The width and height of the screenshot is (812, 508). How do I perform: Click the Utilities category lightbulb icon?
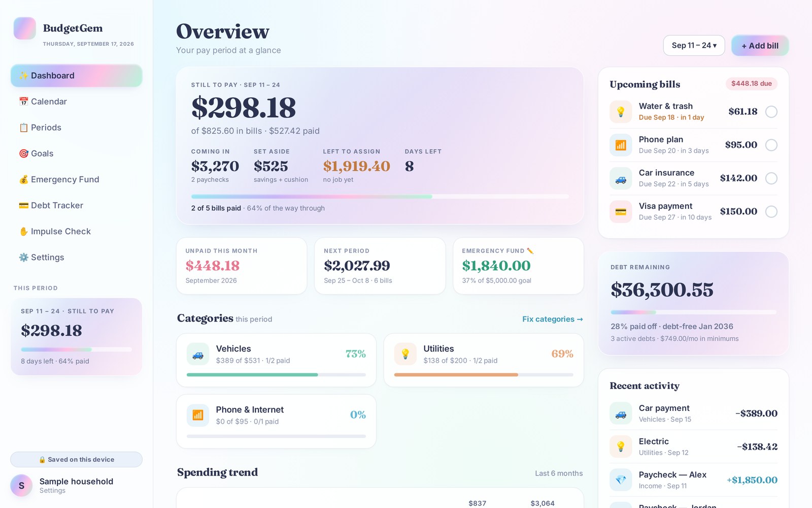(x=405, y=354)
